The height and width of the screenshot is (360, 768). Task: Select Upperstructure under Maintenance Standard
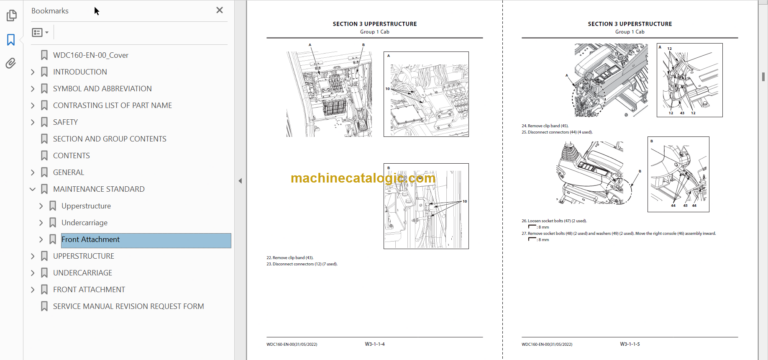(86, 206)
